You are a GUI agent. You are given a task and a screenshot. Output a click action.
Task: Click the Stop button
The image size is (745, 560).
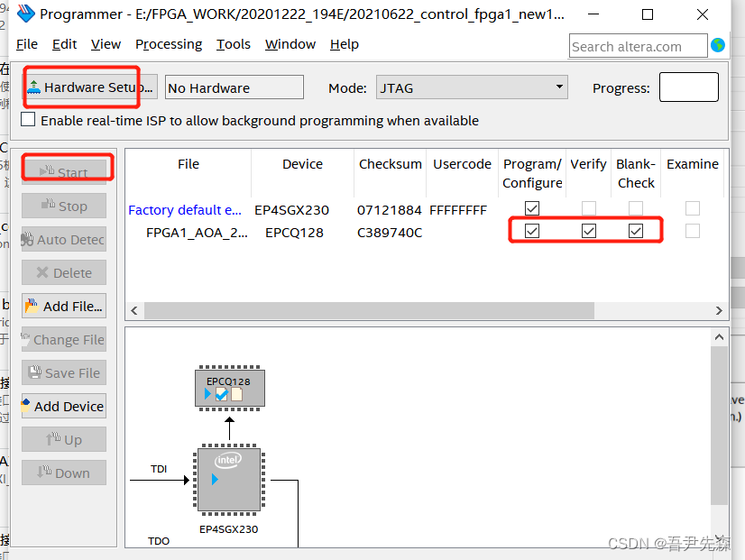click(x=64, y=206)
